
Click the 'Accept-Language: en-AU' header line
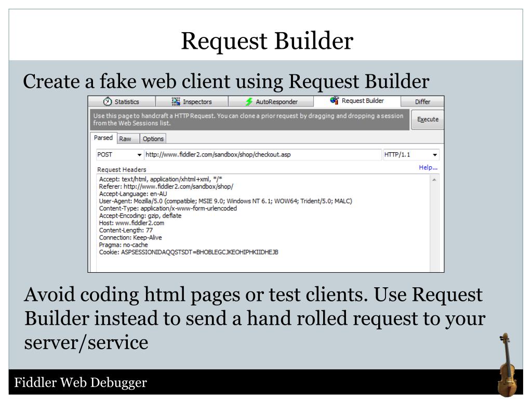[x=133, y=194]
